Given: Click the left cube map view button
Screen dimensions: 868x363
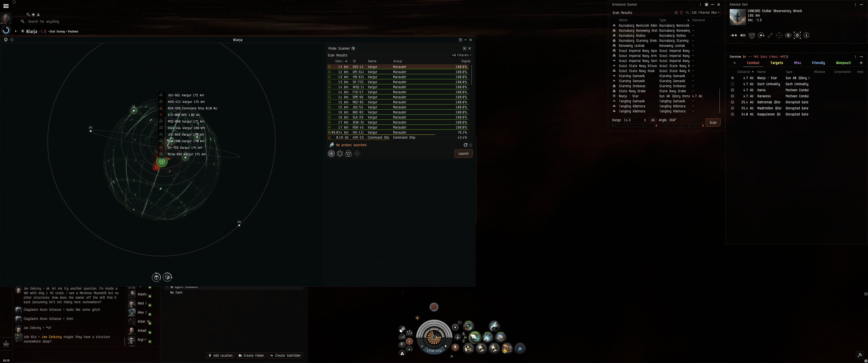Looking at the screenshot, I should pos(156,277).
